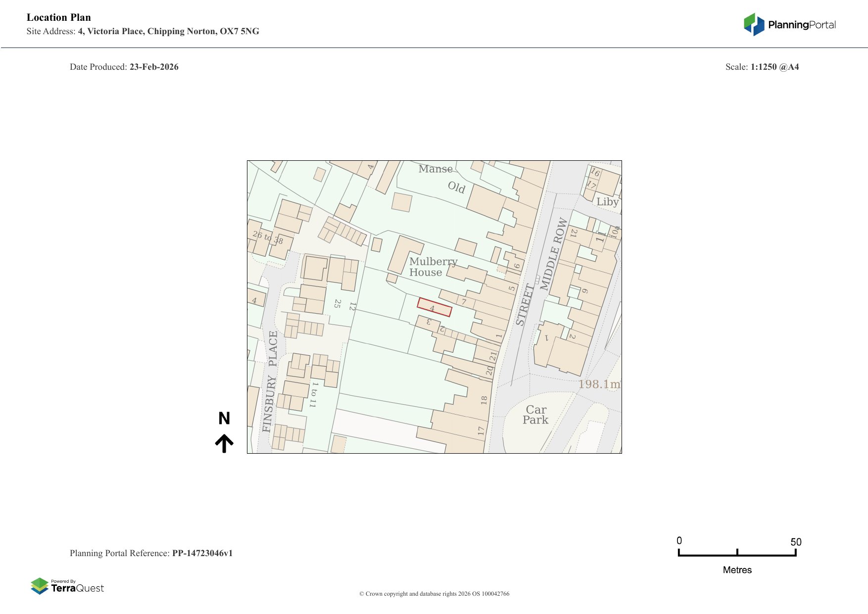
Task: Click the date produced 23-Feb-2026
Action: pos(154,67)
